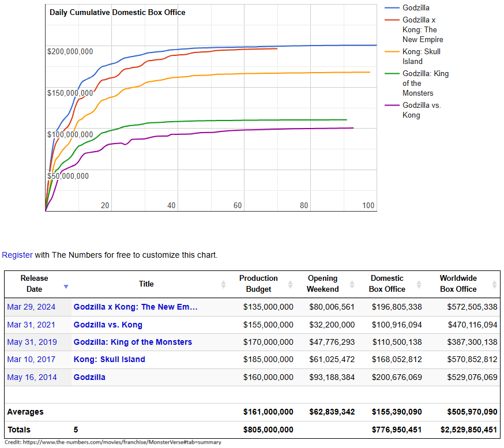Image resolution: width=504 pixels, height=448 pixels.
Task: Open the Godzilla movie link in table
Action: point(89,377)
